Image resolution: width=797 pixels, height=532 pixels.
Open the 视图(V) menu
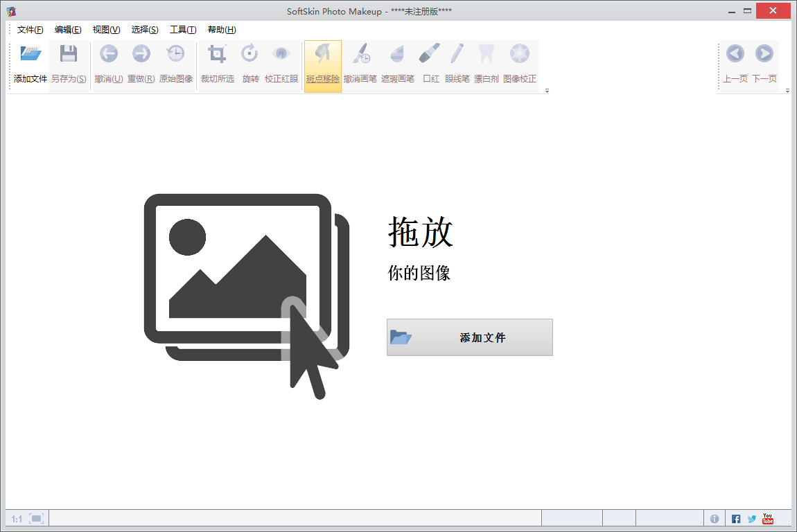coord(106,30)
